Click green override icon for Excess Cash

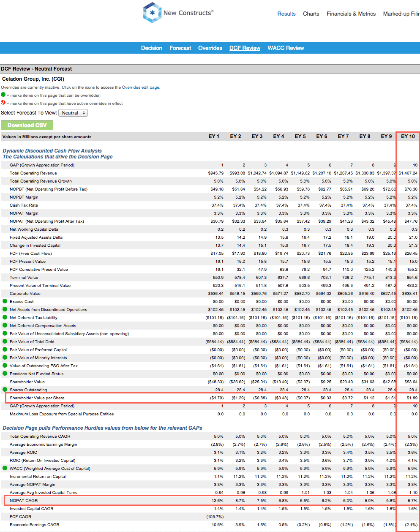(x=5, y=301)
